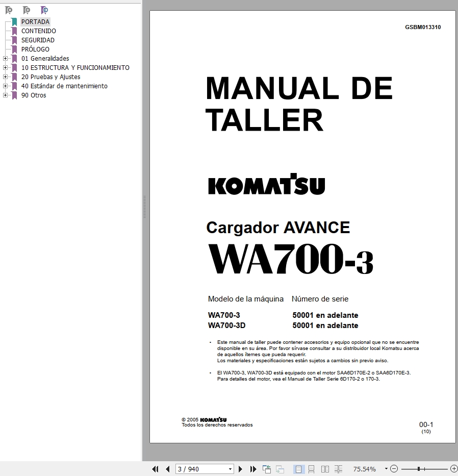Expand the 01 Generalidades tree node
458x476 pixels.
[x=5, y=58]
